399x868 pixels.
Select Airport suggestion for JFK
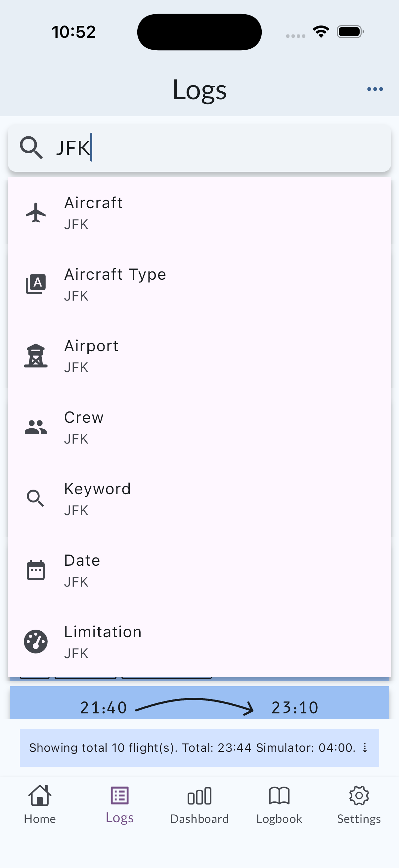tap(202, 356)
